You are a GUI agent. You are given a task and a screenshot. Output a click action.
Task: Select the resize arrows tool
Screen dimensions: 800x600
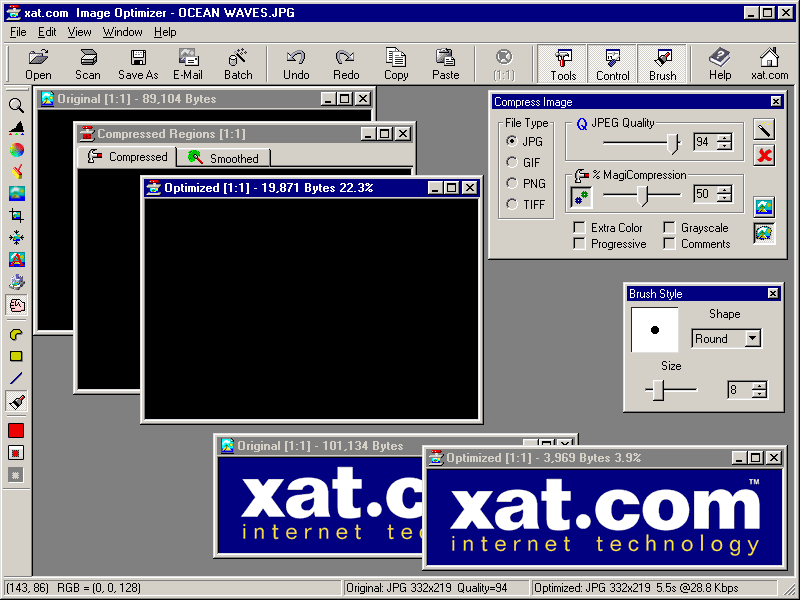pyautogui.click(x=16, y=237)
